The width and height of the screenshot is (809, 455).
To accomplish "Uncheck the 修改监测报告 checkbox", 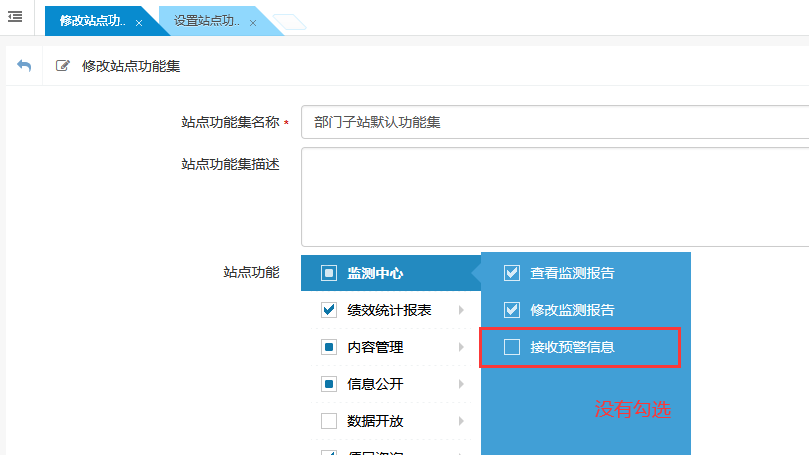I will 512,310.
